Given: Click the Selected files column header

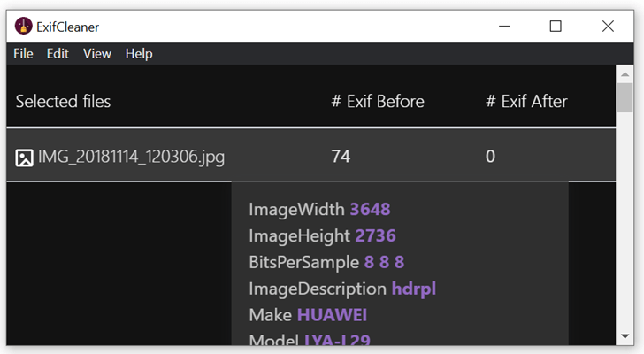Looking at the screenshot, I should [x=63, y=102].
